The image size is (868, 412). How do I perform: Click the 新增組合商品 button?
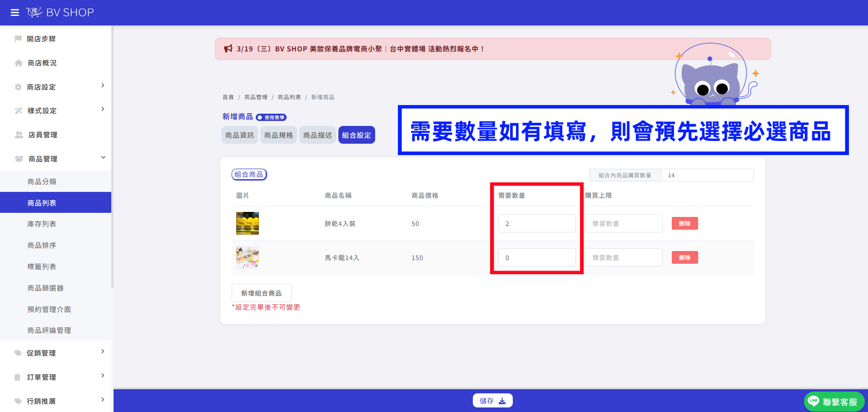[262, 293]
